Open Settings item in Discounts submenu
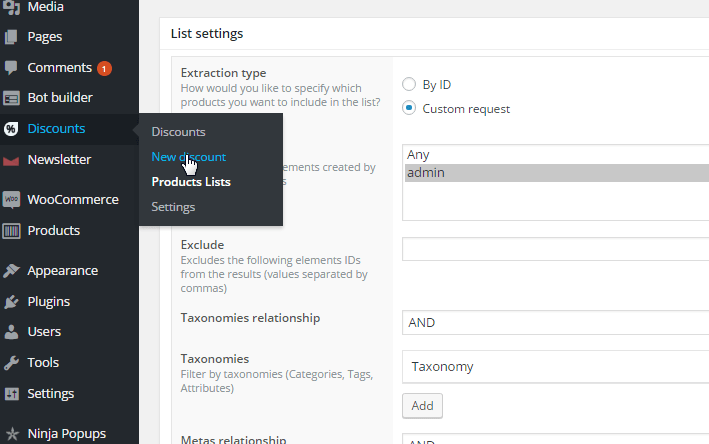 coord(173,207)
